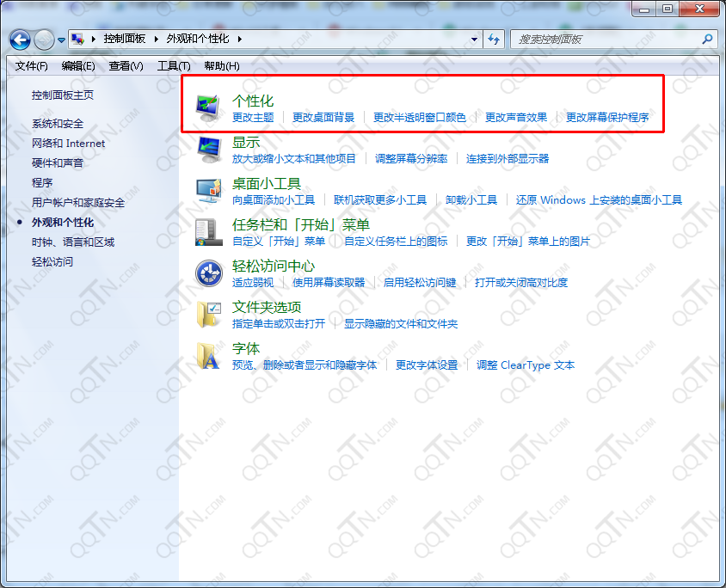The width and height of the screenshot is (726, 588).
Task: Open recent pages dropdown beside forward button
Action: pyautogui.click(x=60, y=40)
